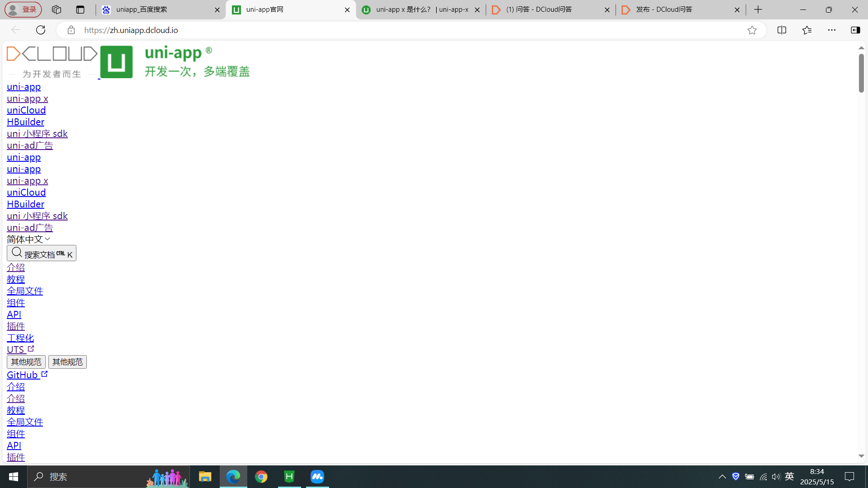Open the UTS external link
Screen dimensions: 868x488
click(20, 350)
